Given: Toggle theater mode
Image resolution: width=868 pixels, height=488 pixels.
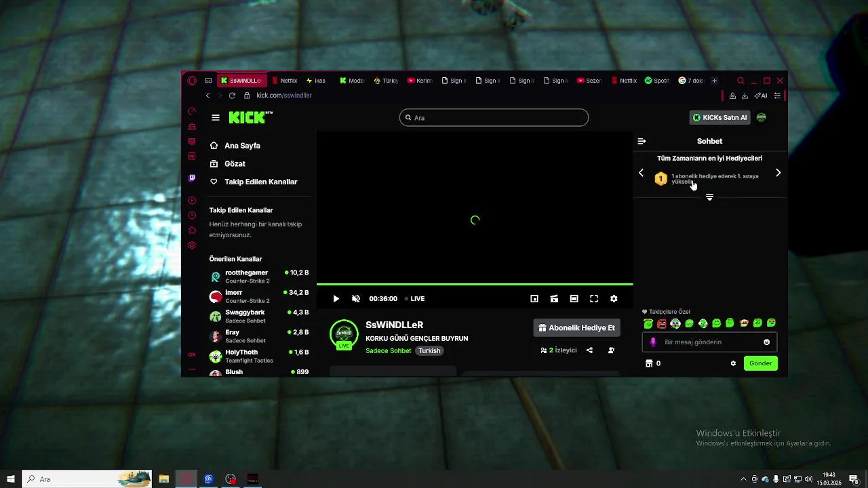Looking at the screenshot, I should click(574, 299).
